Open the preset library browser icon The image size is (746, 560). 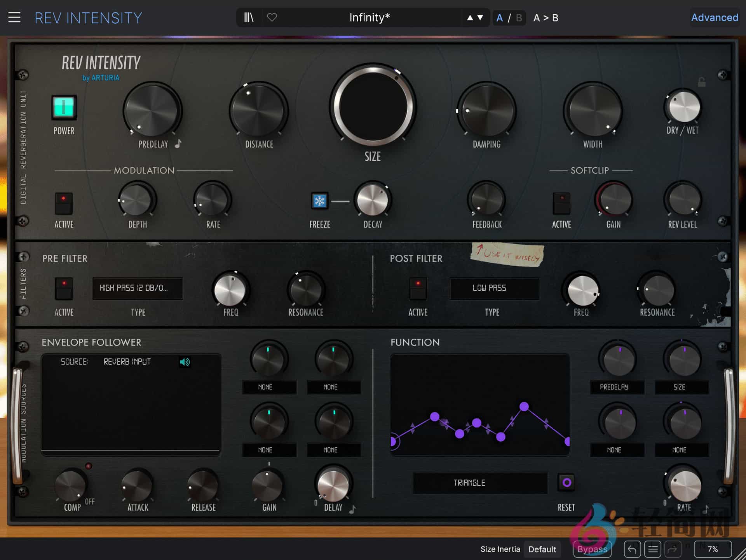coord(248,17)
